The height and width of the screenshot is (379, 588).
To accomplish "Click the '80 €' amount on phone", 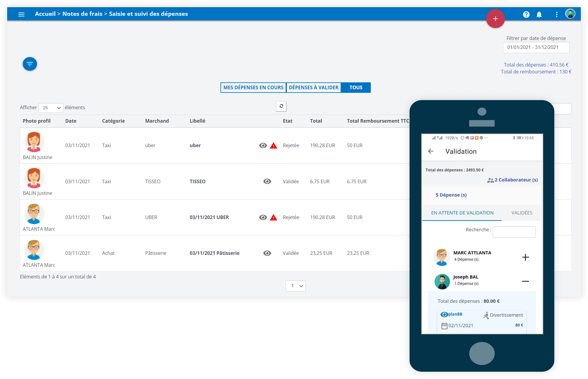I will click(519, 325).
